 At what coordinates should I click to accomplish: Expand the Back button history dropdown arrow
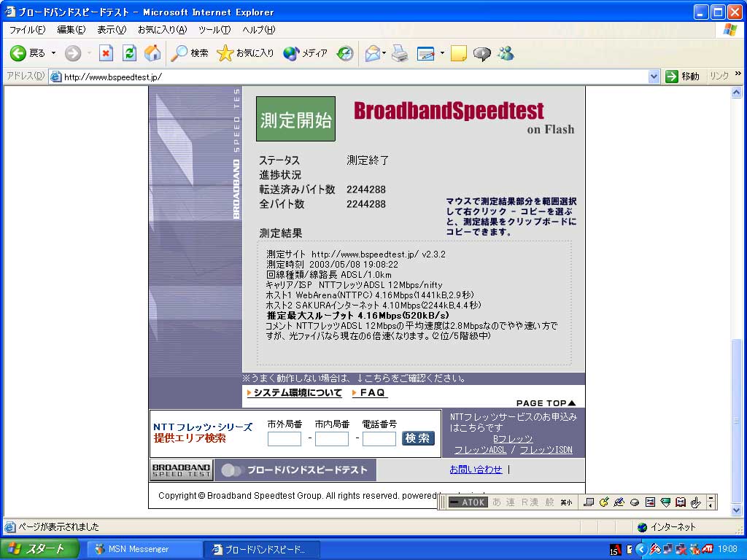point(53,53)
